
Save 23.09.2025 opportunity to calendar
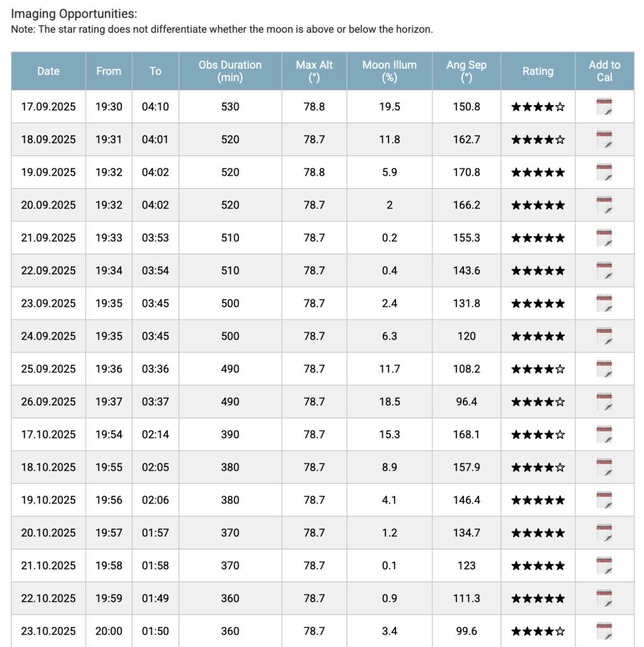point(604,303)
